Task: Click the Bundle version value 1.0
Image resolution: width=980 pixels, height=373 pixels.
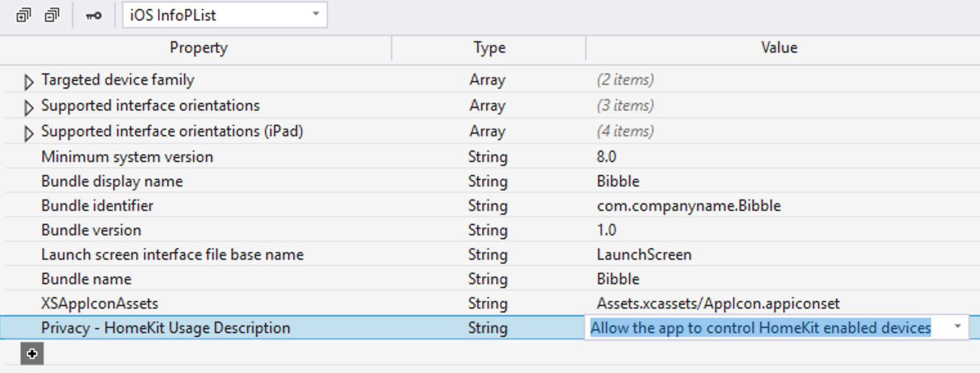Action: point(606,230)
